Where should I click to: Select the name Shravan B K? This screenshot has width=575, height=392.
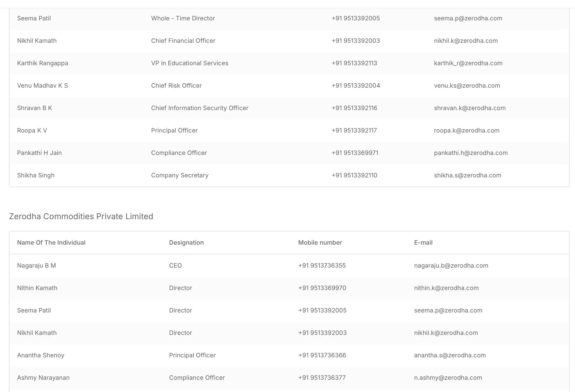coord(35,108)
